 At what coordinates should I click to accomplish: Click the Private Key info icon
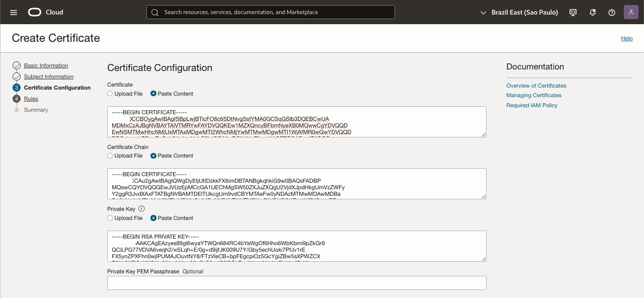click(x=141, y=208)
